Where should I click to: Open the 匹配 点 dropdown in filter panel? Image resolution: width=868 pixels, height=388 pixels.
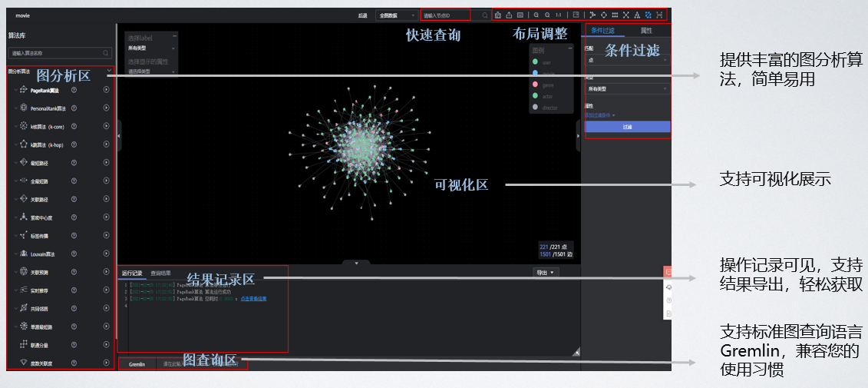[628, 58]
